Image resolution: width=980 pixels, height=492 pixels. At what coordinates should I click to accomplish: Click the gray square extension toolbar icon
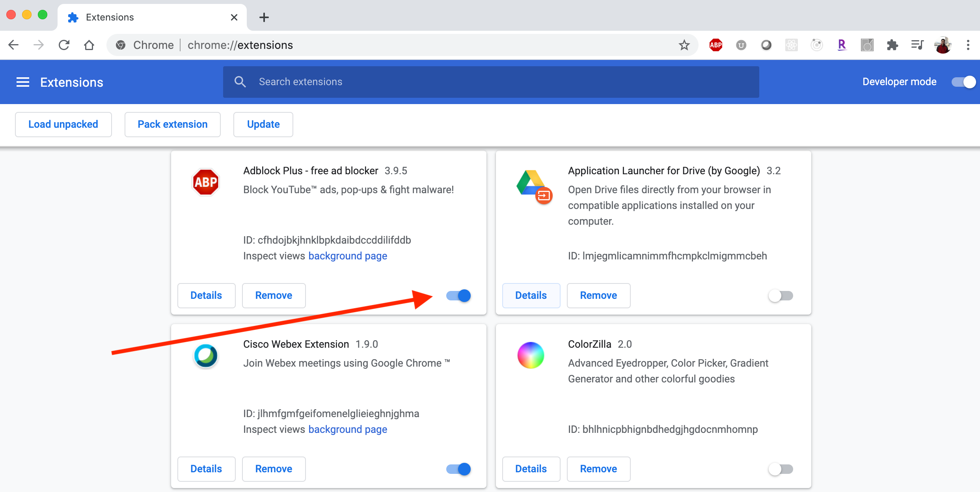pyautogui.click(x=867, y=45)
